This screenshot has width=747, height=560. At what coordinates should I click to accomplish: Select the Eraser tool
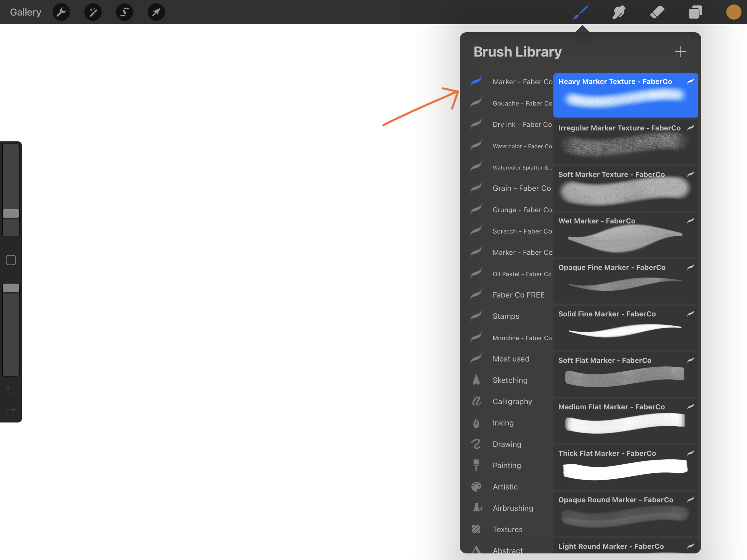pyautogui.click(x=657, y=12)
